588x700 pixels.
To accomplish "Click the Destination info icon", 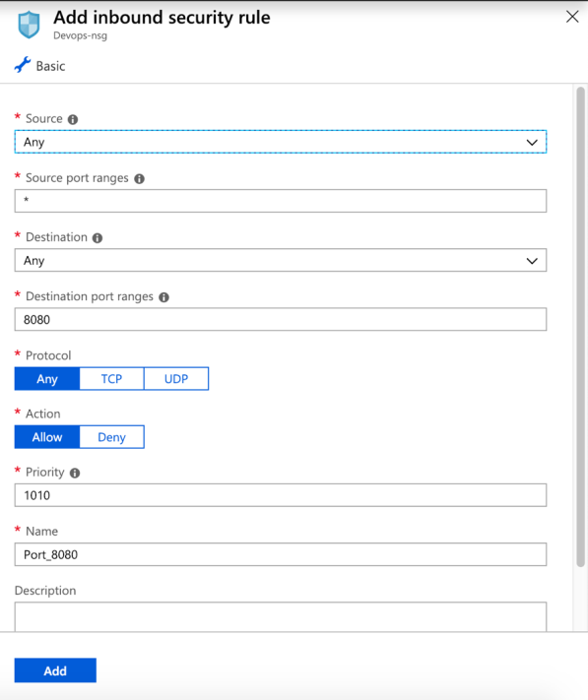I will pyautogui.click(x=98, y=238).
